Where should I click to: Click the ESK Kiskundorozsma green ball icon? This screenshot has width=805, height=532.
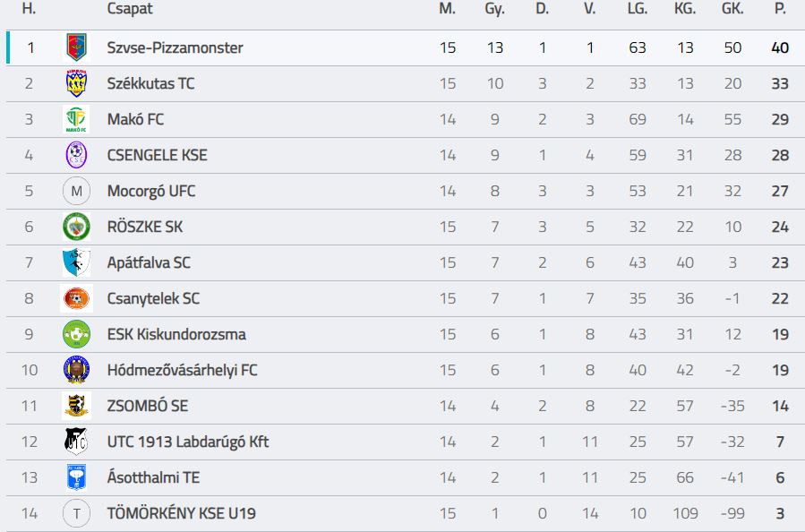pos(77,334)
